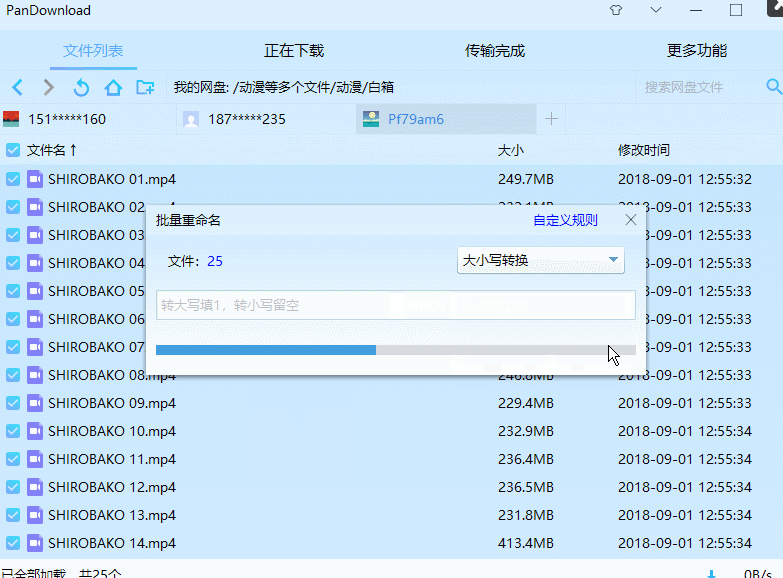Switch to account tab 187*****235
The width and height of the screenshot is (783, 578).
click(267, 119)
